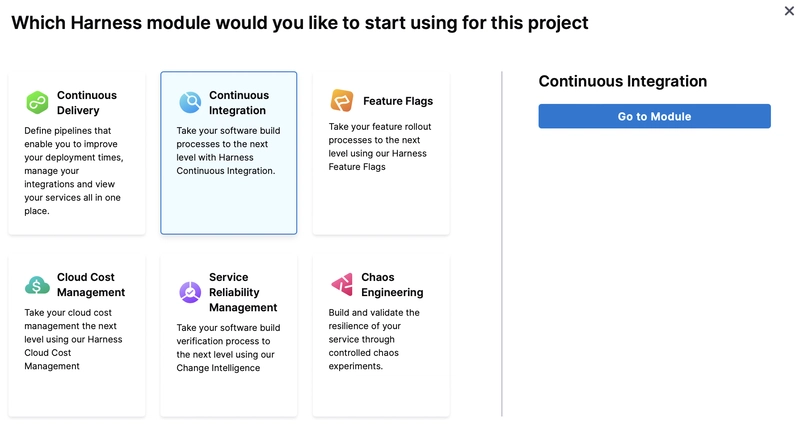Click the pink Chaos Engineering icon

pos(342,284)
